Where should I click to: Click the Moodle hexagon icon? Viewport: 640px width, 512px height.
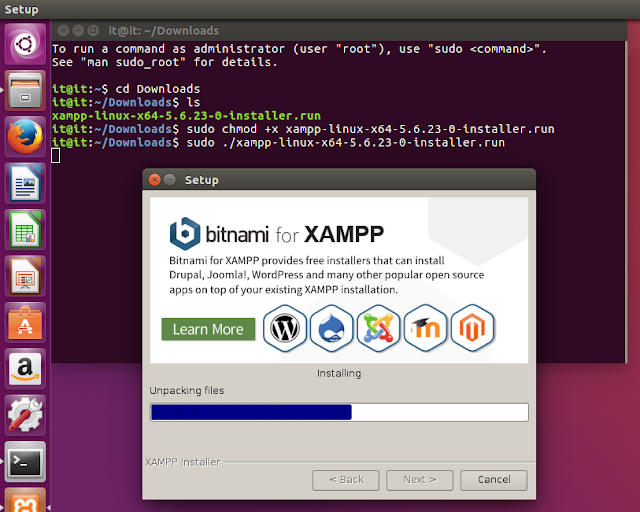[x=425, y=328]
